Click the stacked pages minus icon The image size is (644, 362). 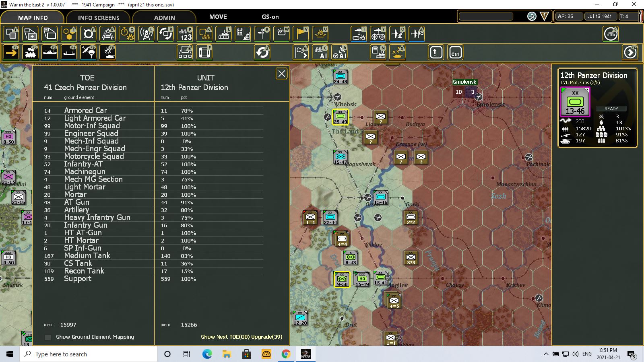click(50, 34)
